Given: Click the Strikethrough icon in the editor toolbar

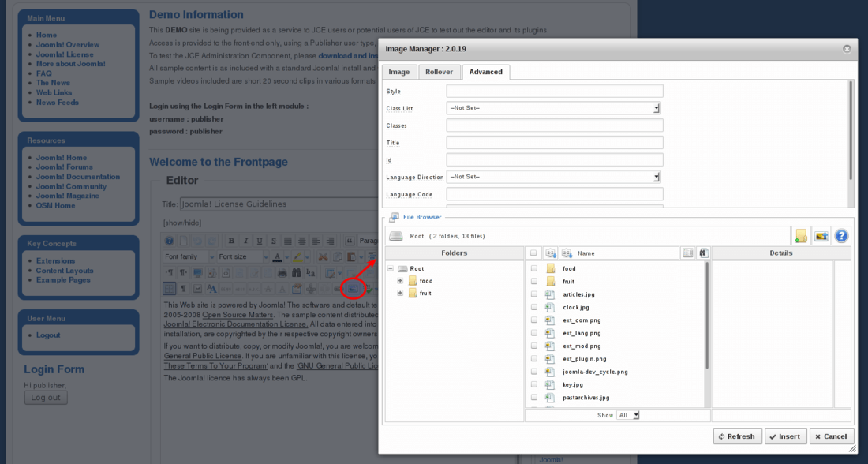Looking at the screenshot, I should point(274,241).
